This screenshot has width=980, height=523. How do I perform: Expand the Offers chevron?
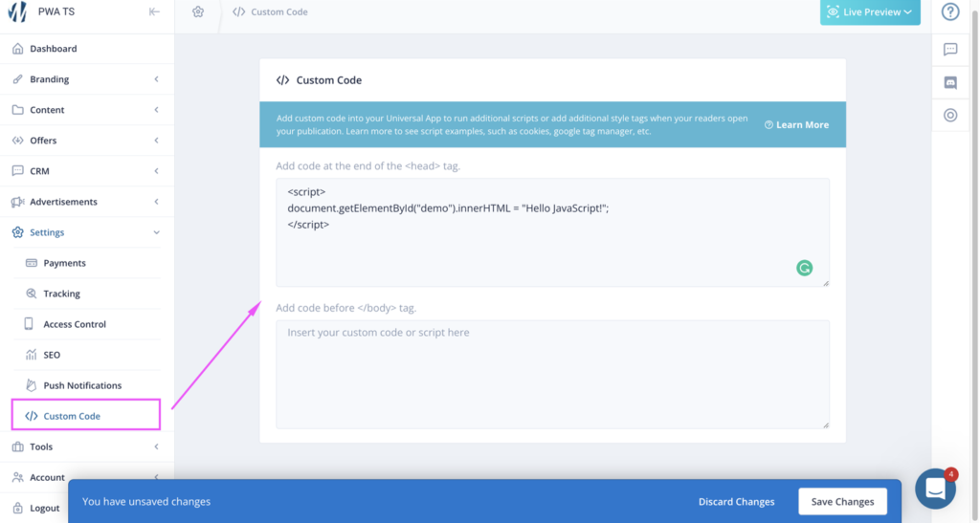pos(156,141)
